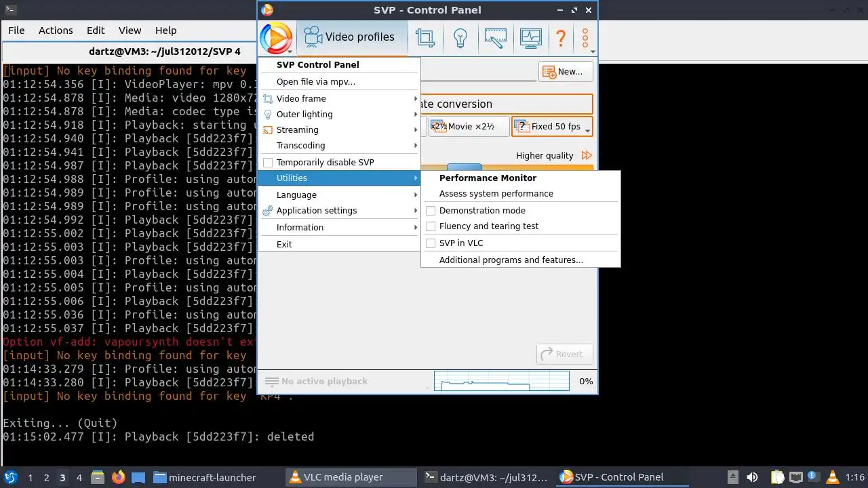Click the CPU usage graph in status bar
Viewport: 868px width, 488px height.
[x=501, y=381]
